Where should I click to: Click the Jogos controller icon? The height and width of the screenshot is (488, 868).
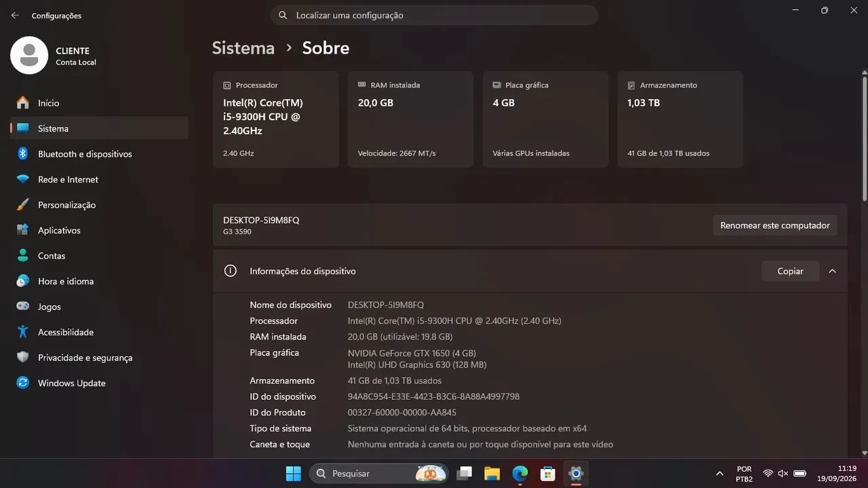23,306
